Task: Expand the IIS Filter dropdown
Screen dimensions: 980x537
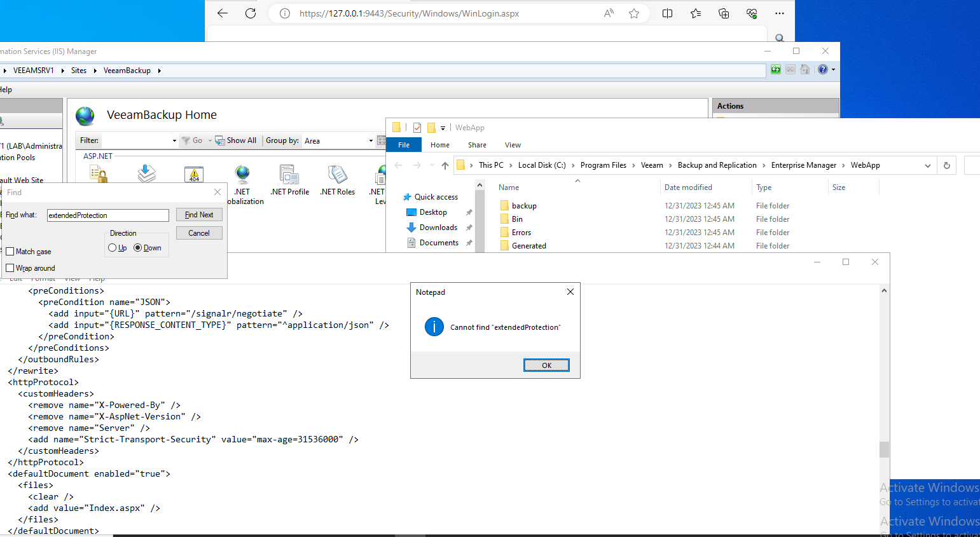Action: [174, 141]
